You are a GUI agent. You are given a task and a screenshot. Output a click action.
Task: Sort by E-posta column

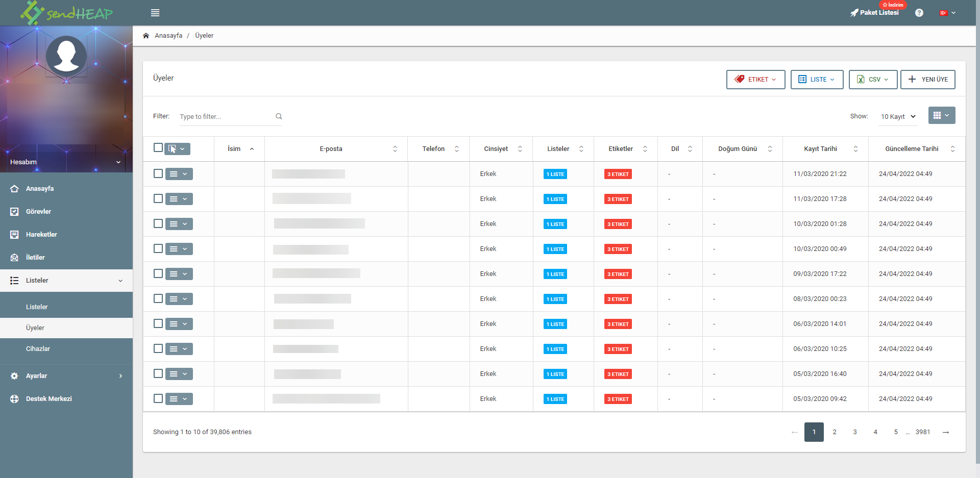[336, 149]
